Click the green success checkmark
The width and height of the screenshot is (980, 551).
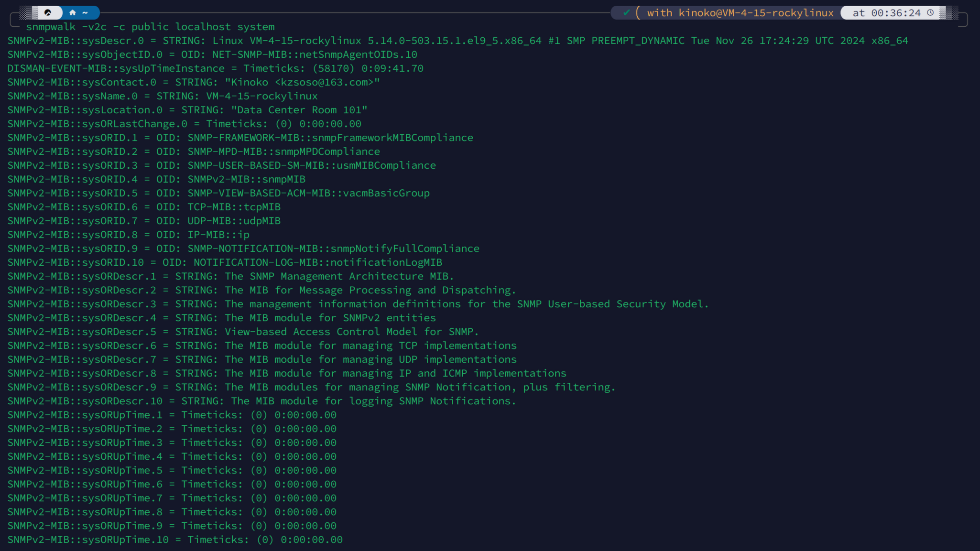click(626, 13)
